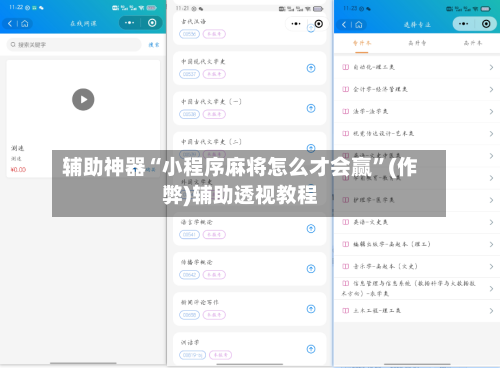Open the 中国古代文学史（一） course title
500x368 pixels.
click(x=211, y=102)
